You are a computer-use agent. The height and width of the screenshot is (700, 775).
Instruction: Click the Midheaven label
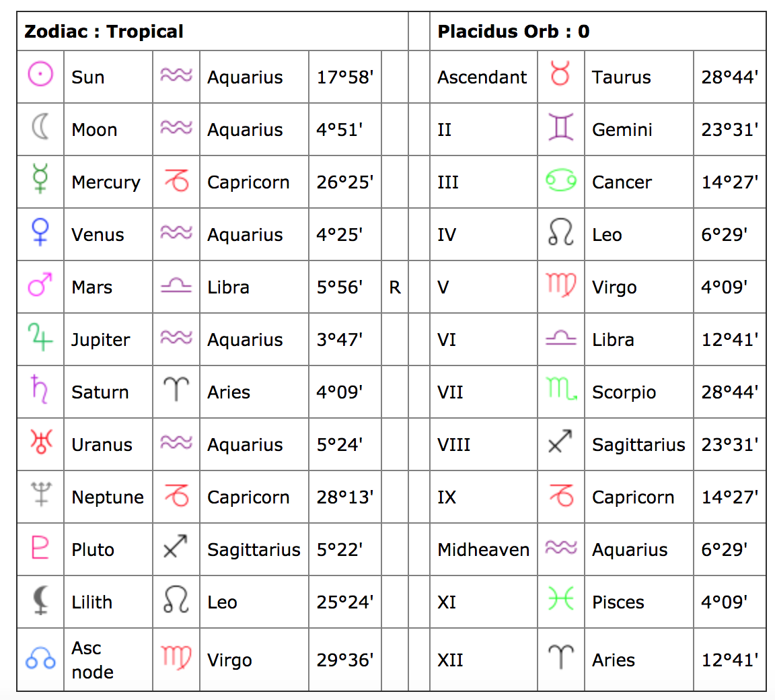(484, 550)
